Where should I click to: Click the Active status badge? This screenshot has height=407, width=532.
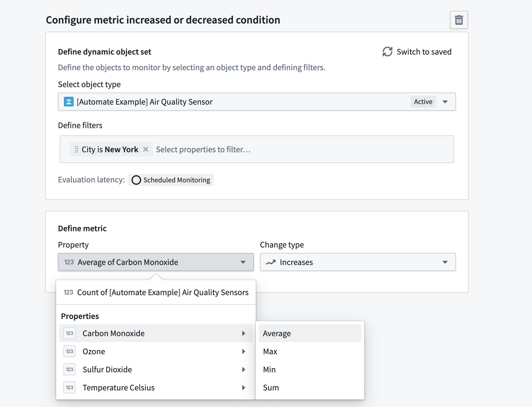coord(423,102)
